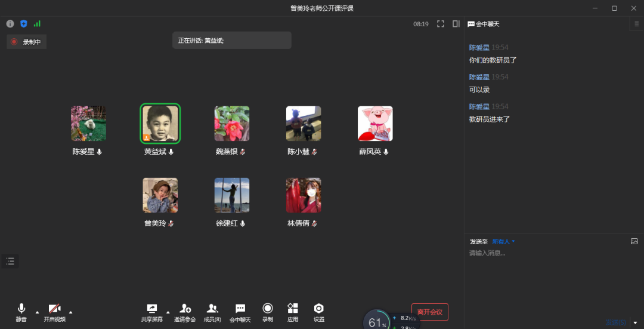
Task: Click microphone icon next to 徐建红
Action: coord(243,223)
